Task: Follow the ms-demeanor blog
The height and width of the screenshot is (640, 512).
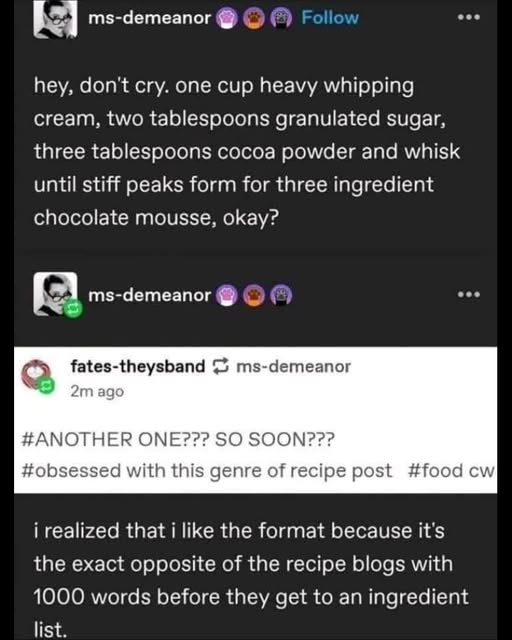Action: pyautogui.click(x=330, y=18)
